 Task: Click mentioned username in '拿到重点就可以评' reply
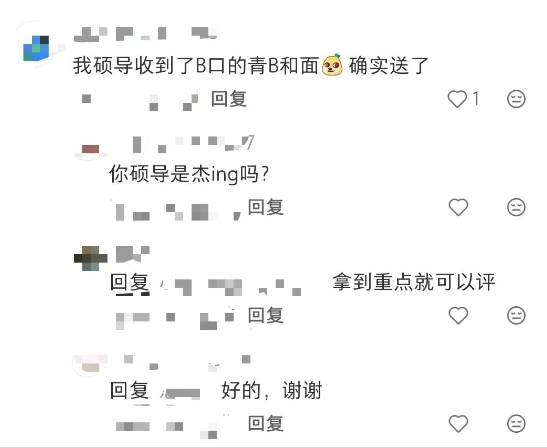[x=230, y=287]
